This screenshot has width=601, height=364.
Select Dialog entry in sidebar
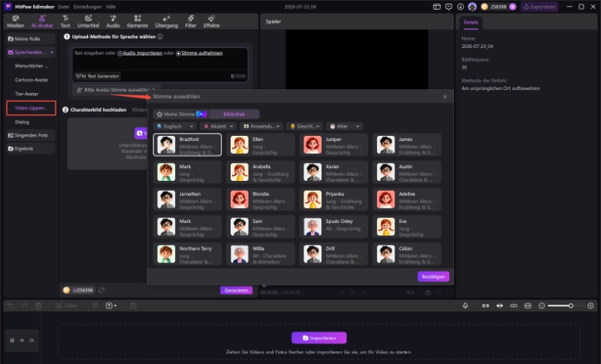click(x=22, y=122)
